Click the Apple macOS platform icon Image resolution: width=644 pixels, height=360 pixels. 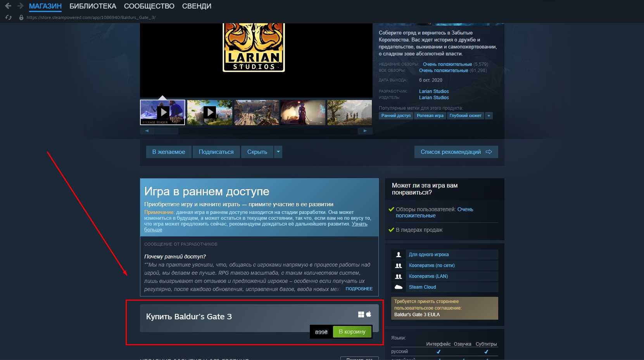tap(368, 314)
